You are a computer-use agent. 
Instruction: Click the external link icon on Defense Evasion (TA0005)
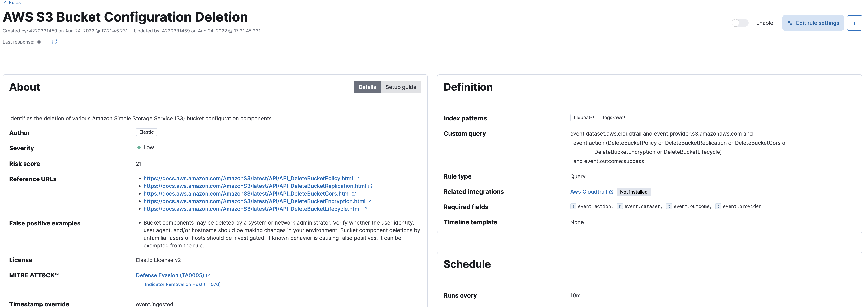pyautogui.click(x=209, y=275)
